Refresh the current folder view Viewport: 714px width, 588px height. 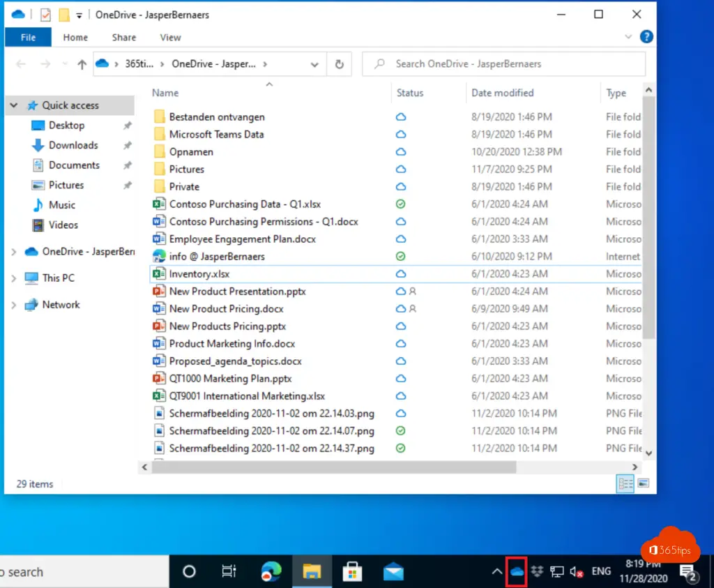339,64
